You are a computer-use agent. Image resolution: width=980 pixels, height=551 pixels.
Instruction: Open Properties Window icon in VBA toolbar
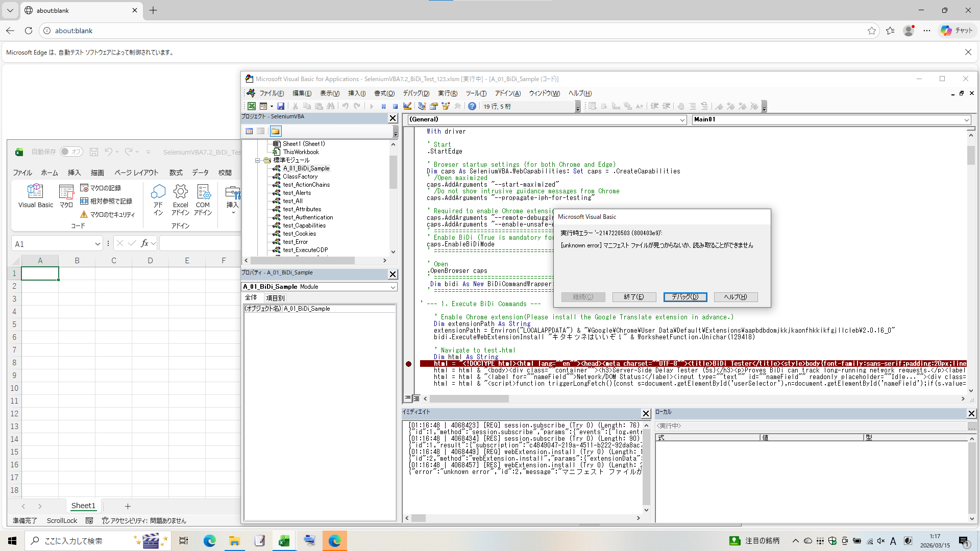(434, 106)
